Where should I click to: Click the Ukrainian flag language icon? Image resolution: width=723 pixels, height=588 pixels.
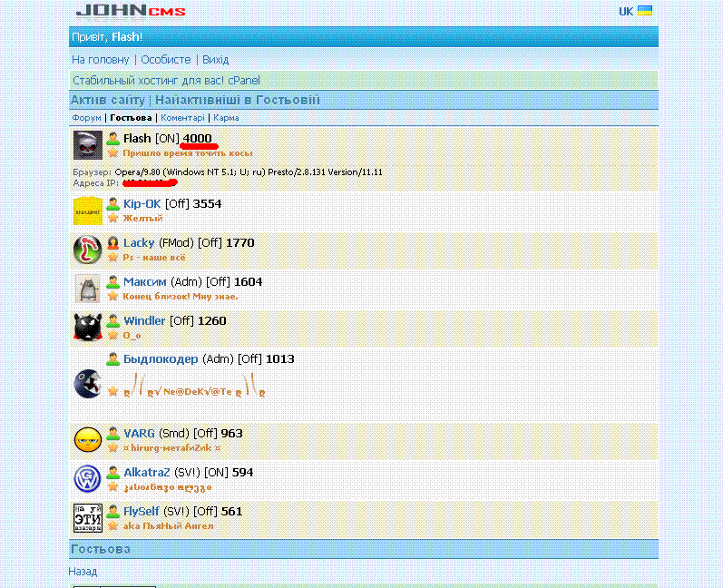point(645,11)
